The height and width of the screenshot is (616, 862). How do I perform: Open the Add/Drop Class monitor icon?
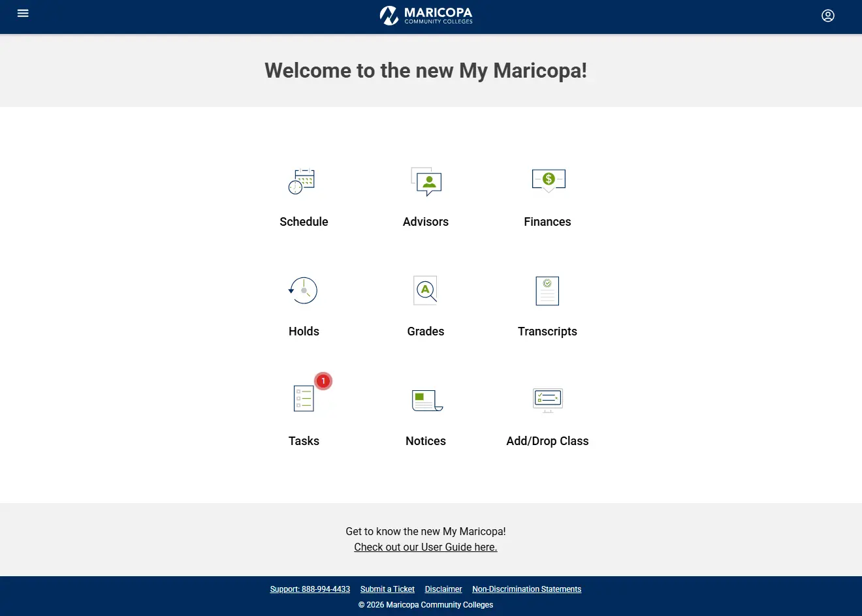[548, 400]
